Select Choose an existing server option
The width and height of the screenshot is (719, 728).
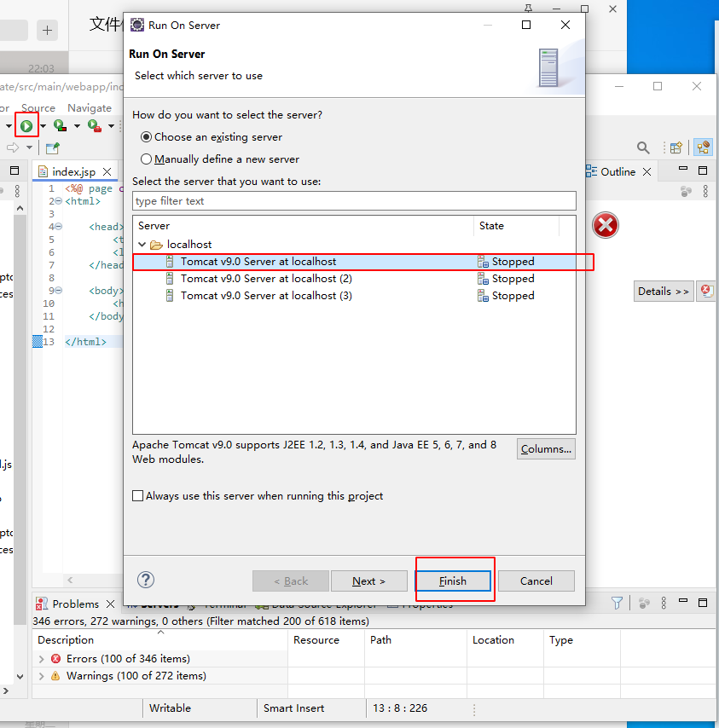[147, 136]
